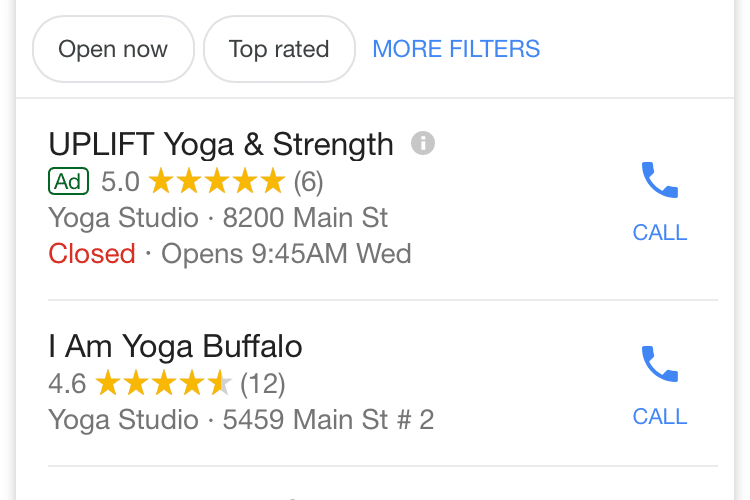This screenshot has width=750, height=500.
Task: Open the MORE FILTERS link
Action: (x=456, y=49)
